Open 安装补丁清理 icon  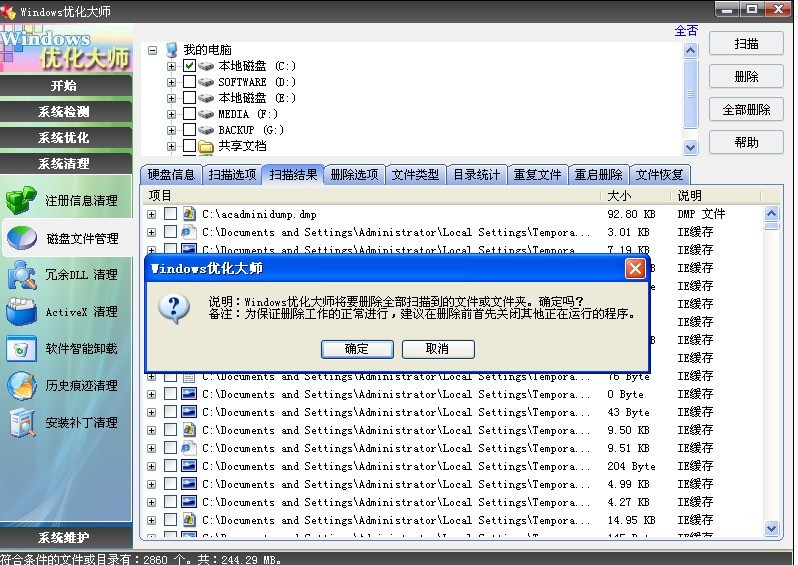click(x=22, y=422)
